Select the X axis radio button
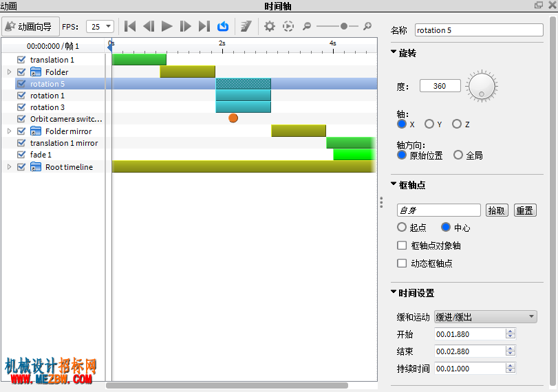The width and height of the screenshot is (558, 392). [402, 124]
